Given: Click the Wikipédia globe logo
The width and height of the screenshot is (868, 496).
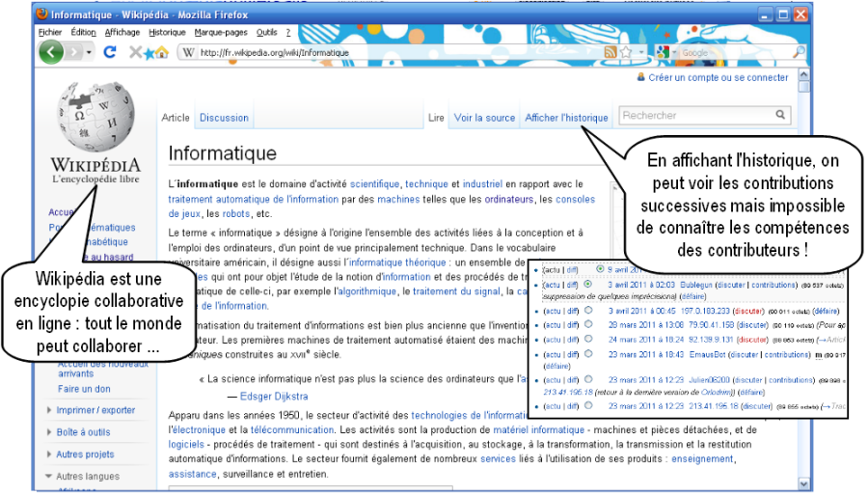Looking at the screenshot, I should [x=95, y=117].
